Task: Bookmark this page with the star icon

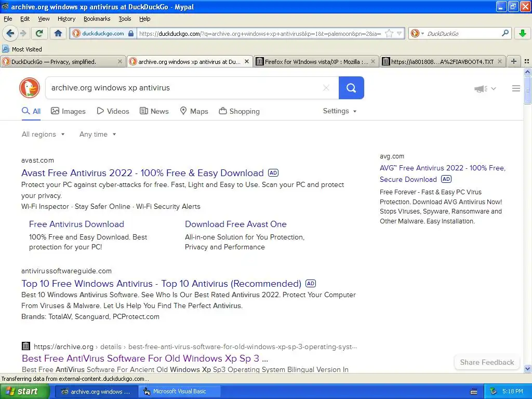Action: (389, 33)
